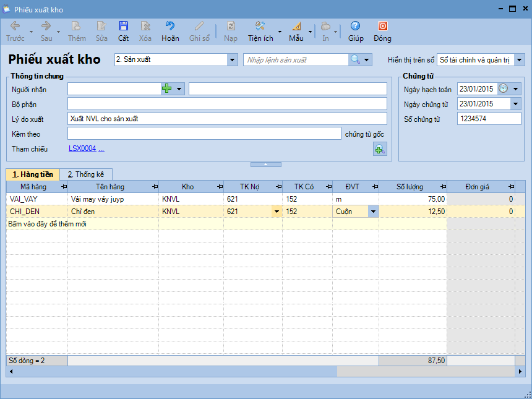Image resolution: width=532 pixels, height=399 pixels.
Task: Click green plus icon beside Người nhận
Action: [x=166, y=89]
